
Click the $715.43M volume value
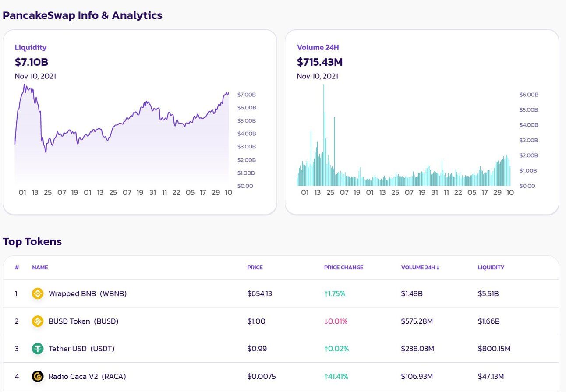coord(320,62)
